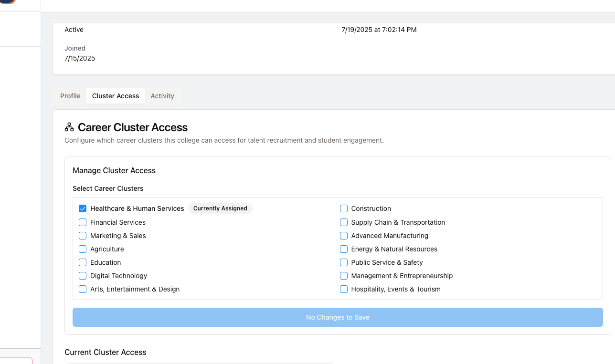Check the Energy & Natural Resources checkbox
The image size is (615, 364).
(x=344, y=249)
